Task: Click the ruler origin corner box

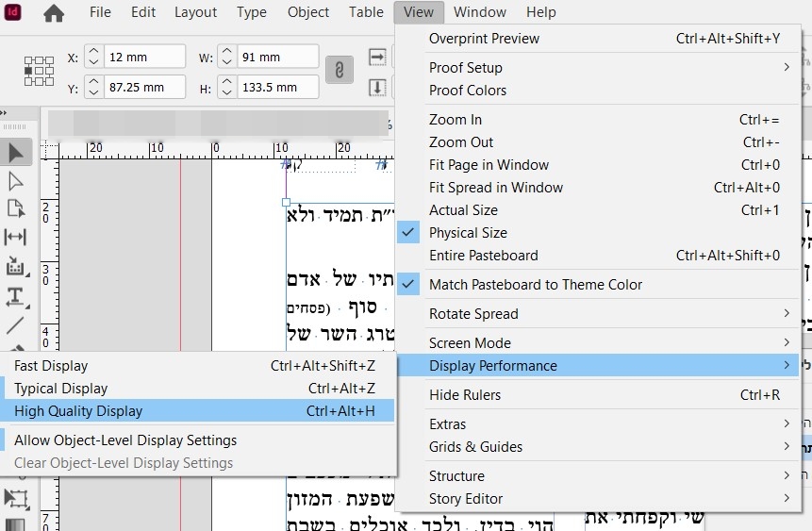Action: 50,150
